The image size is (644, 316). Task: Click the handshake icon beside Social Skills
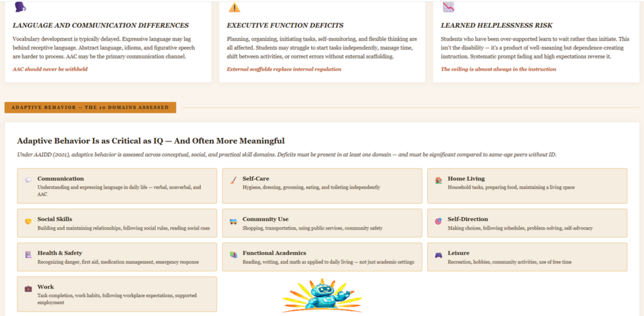[x=28, y=221]
